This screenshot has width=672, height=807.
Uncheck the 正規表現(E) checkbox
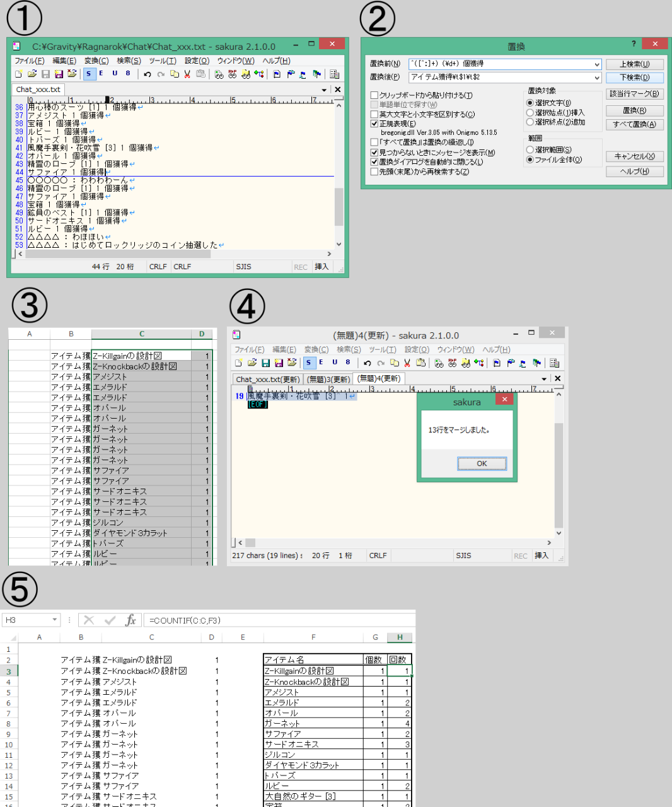tap(374, 124)
